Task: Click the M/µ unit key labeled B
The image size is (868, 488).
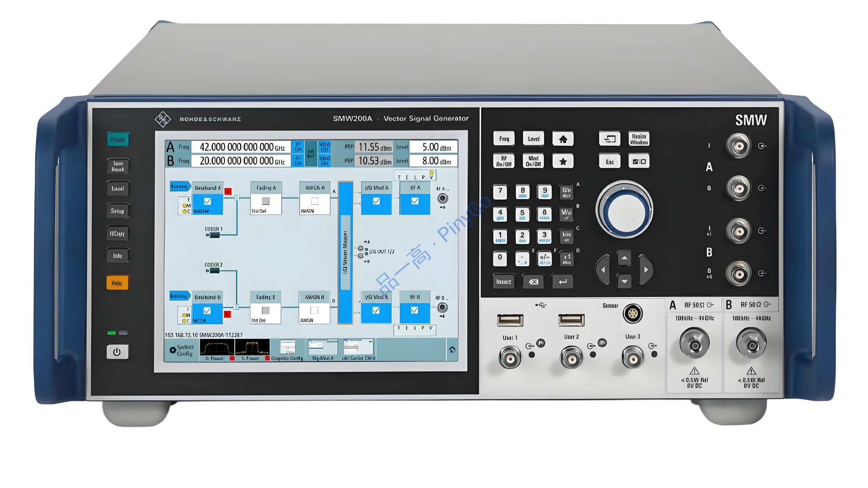Action: pos(567,214)
